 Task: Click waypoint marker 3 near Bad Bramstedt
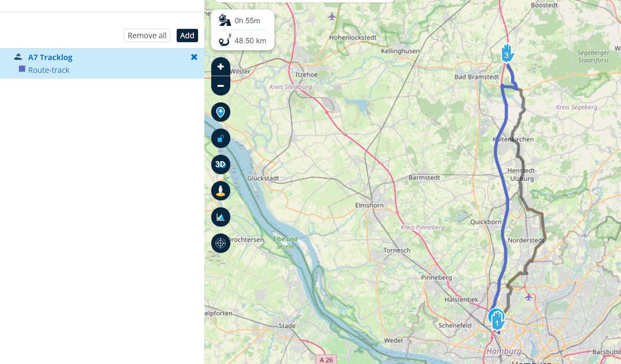507,53
